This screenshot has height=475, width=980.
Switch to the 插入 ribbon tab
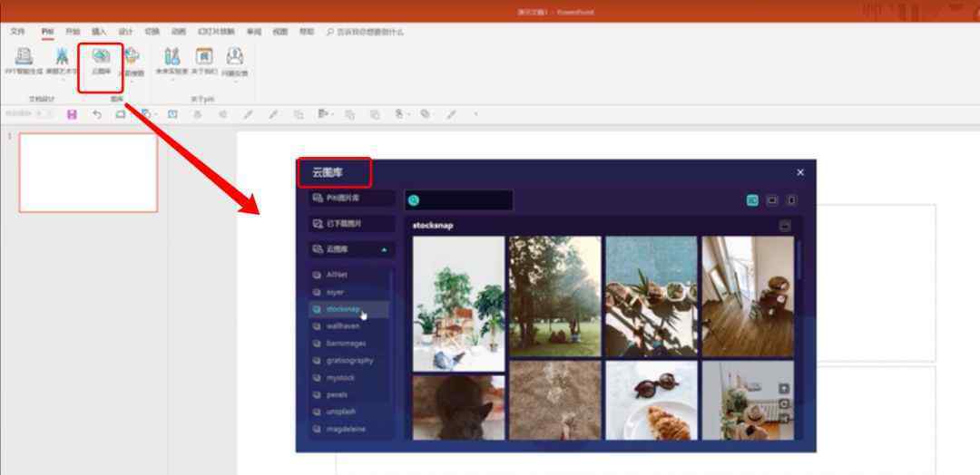[x=99, y=31]
